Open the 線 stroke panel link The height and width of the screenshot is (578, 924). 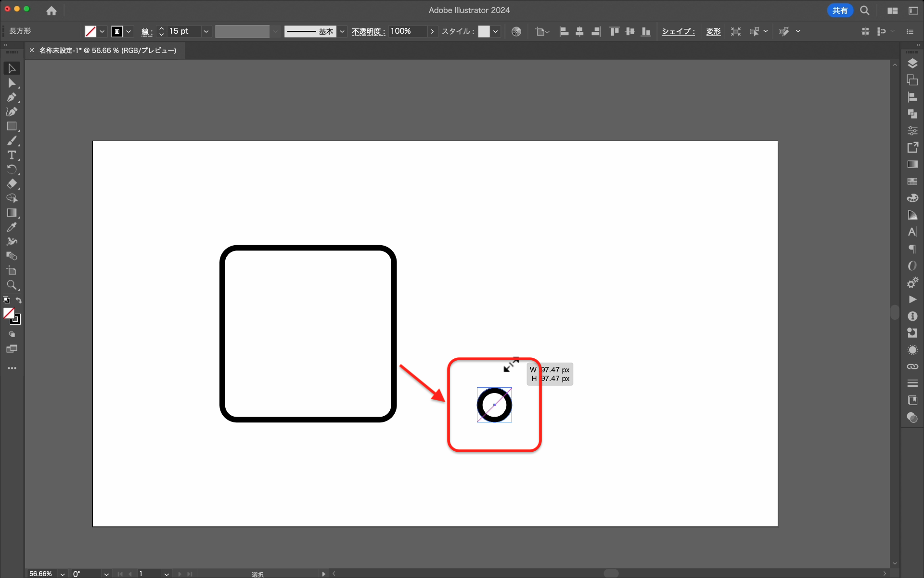pyautogui.click(x=147, y=32)
